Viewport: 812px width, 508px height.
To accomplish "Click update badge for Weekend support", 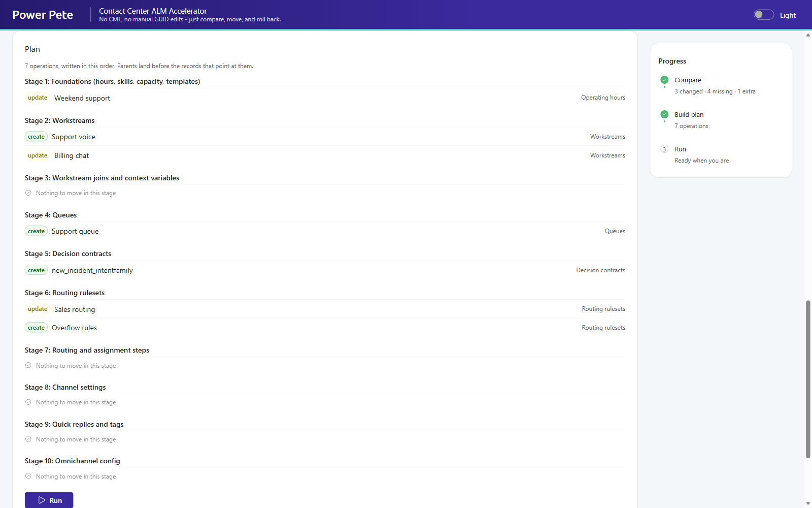I will tap(38, 98).
